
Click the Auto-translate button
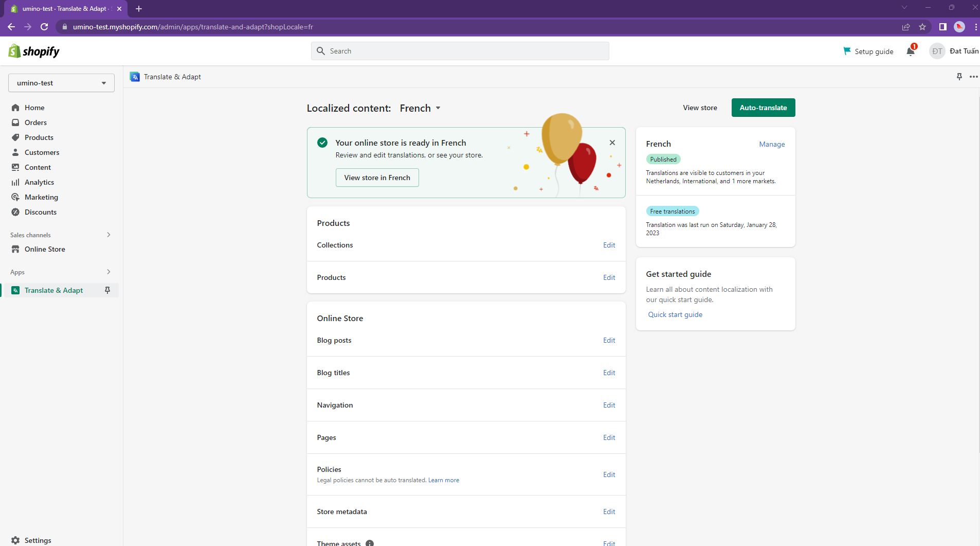pyautogui.click(x=763, y=108)
